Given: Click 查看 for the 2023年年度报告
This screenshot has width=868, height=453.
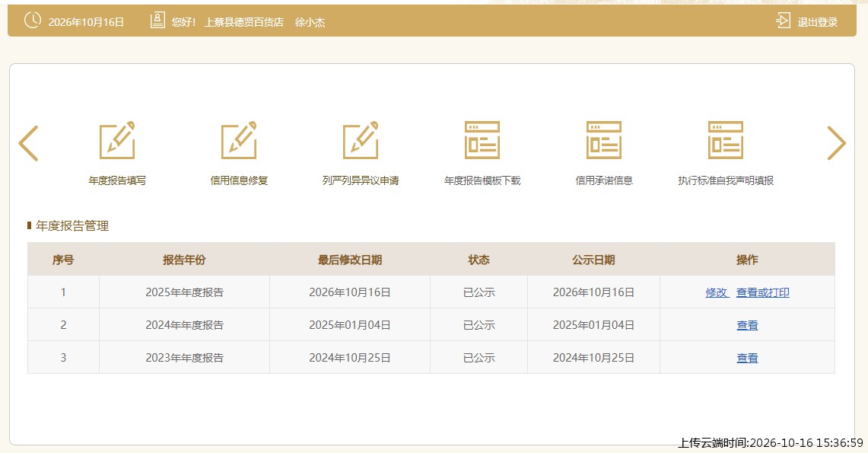Looking at the screenshot, I should click(747, 358).
